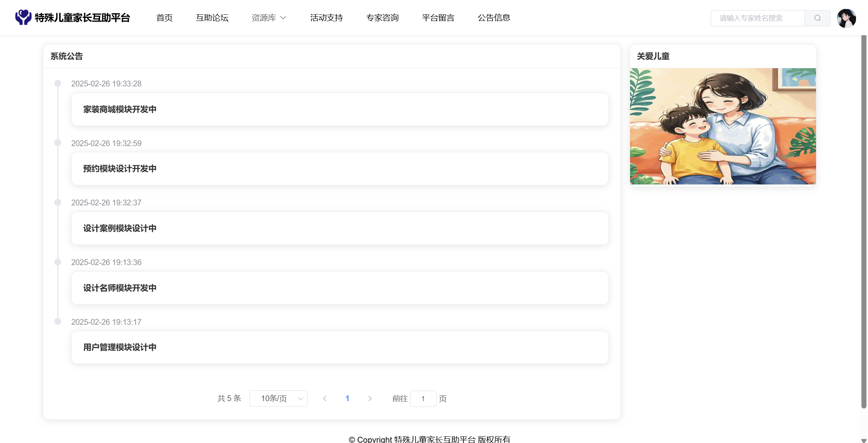
Task: Click the expert name search input field
Action: (x=757, y=18)
